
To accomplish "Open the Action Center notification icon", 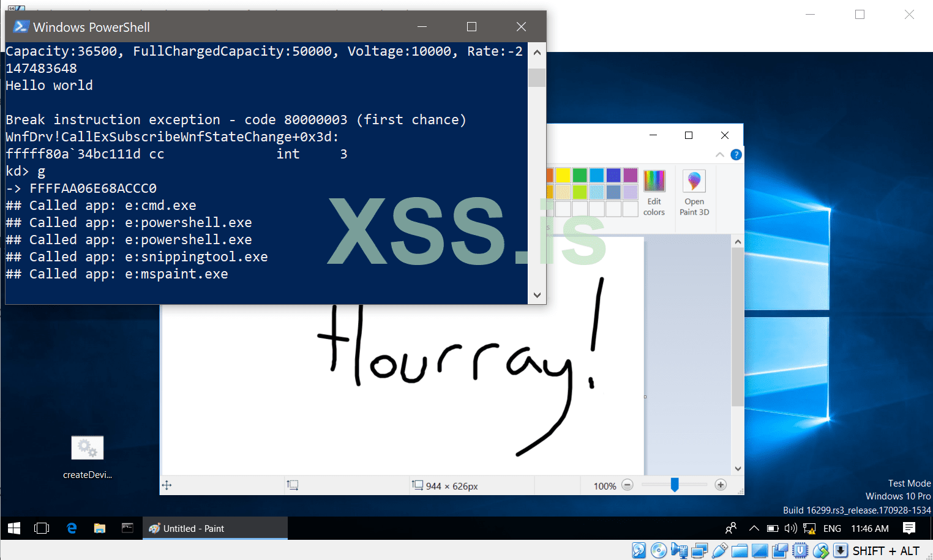I will point(909,528).
